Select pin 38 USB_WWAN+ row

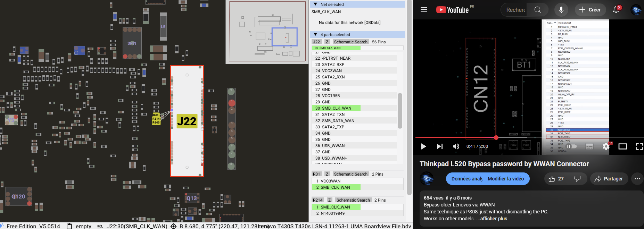coord(354,158)
